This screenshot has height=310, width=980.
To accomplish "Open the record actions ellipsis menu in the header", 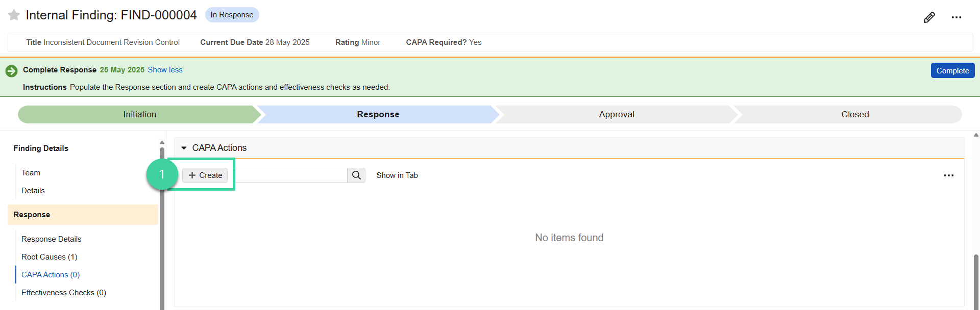I will click(957, 17).
